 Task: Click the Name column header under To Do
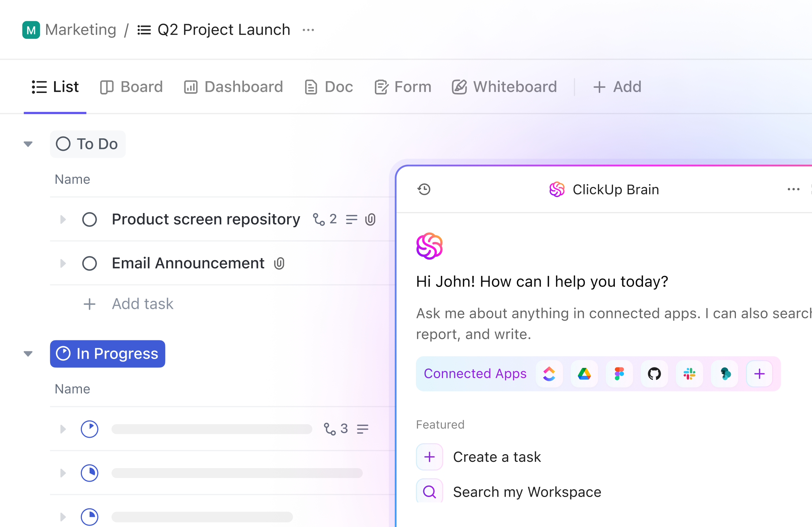tap(72, 179)
